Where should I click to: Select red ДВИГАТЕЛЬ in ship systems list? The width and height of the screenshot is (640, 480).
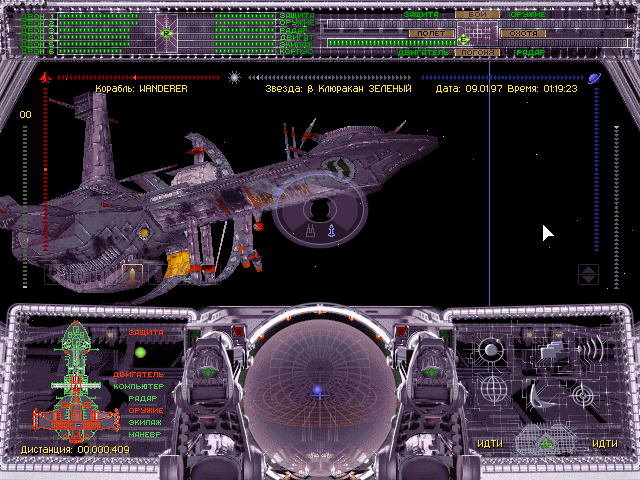(x=138, y=374)
